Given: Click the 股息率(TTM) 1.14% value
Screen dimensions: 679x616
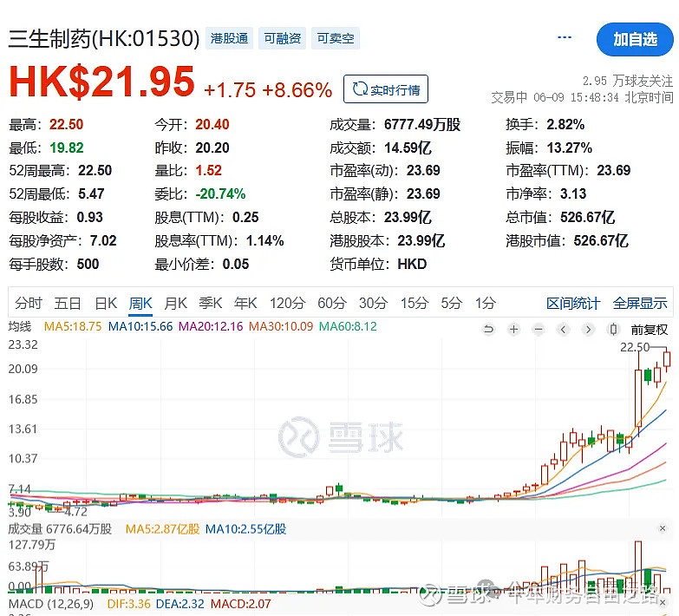Looking at the screenshot, I should coord(264,241).
